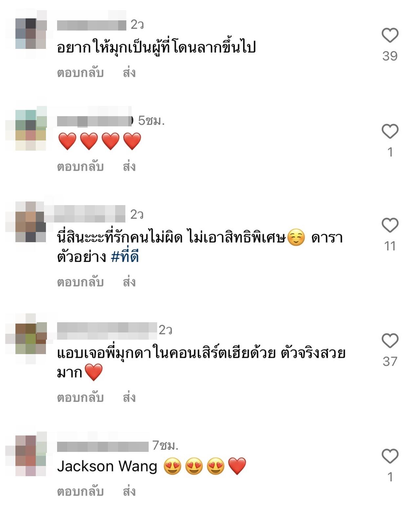Tap heart on comment with 11 likes

pyautogui.click(x=390, y=225)
